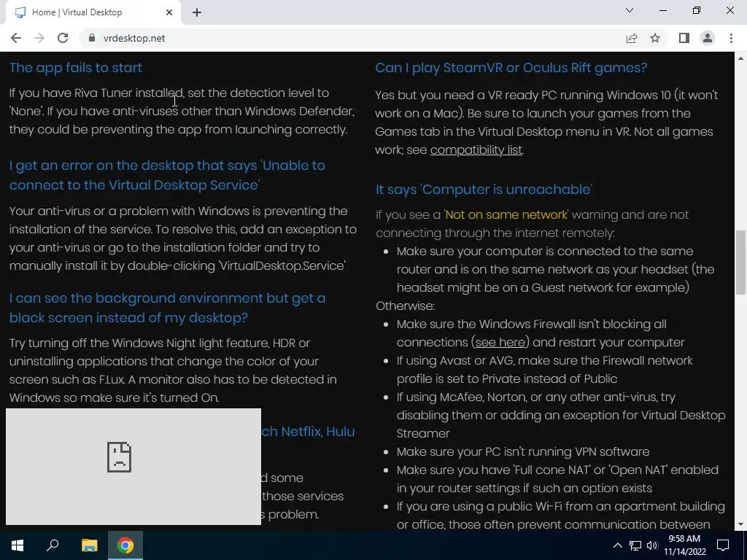Toggle the Chrome side panel
Screen dimensions: 747x560
point(684,38)
